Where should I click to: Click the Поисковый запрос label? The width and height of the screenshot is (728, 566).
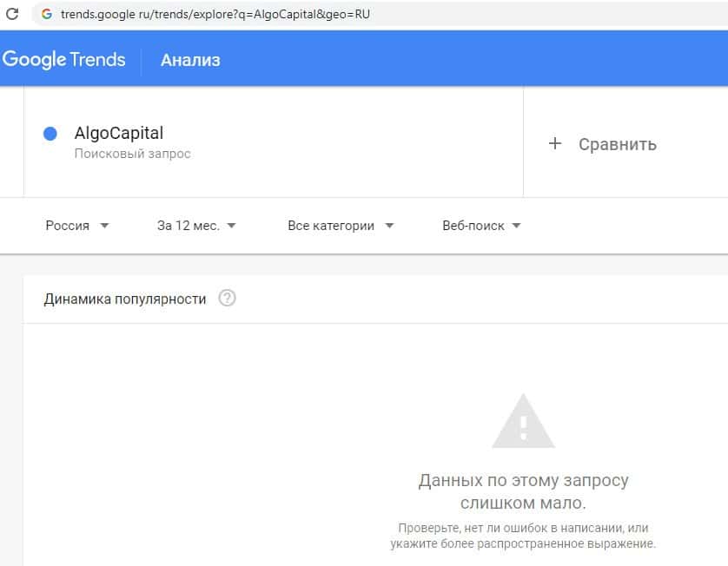pos(132,154)
